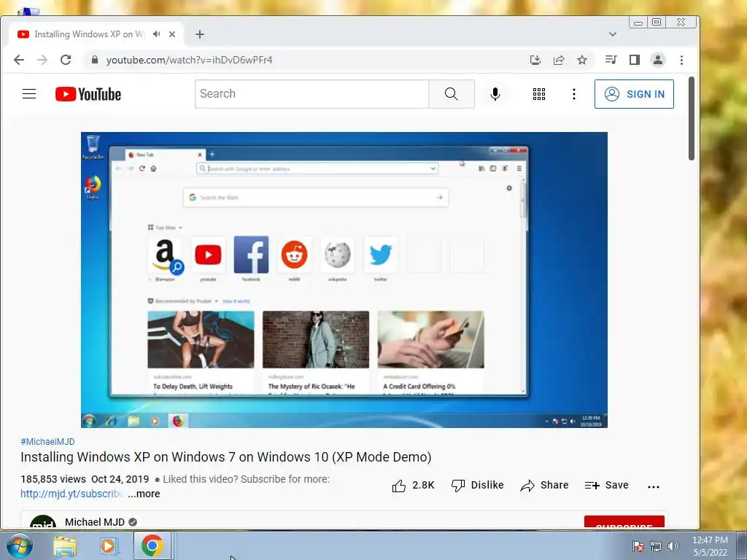Expand description with ...more

tap(144, 494)
